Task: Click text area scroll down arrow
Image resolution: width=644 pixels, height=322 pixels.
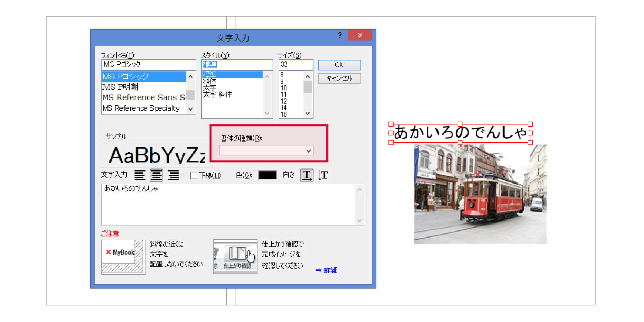Action: (x=359, y=220)
